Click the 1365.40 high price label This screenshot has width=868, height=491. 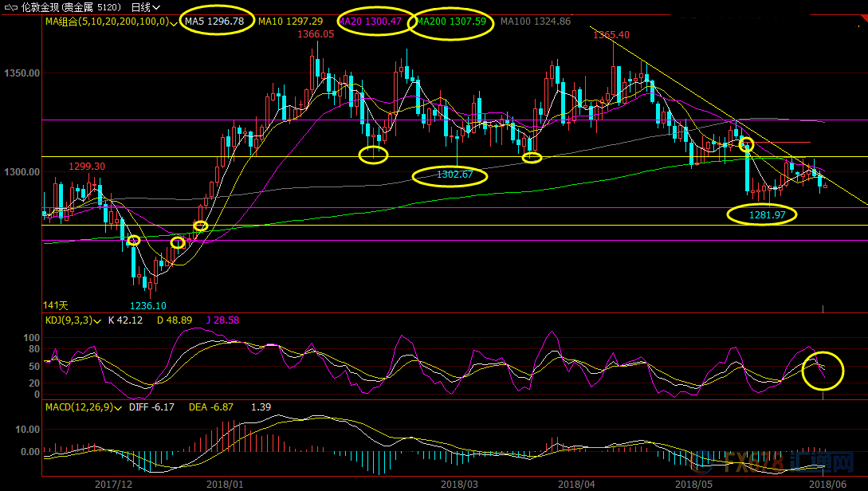pyautogui.click(x=611, y=35)
